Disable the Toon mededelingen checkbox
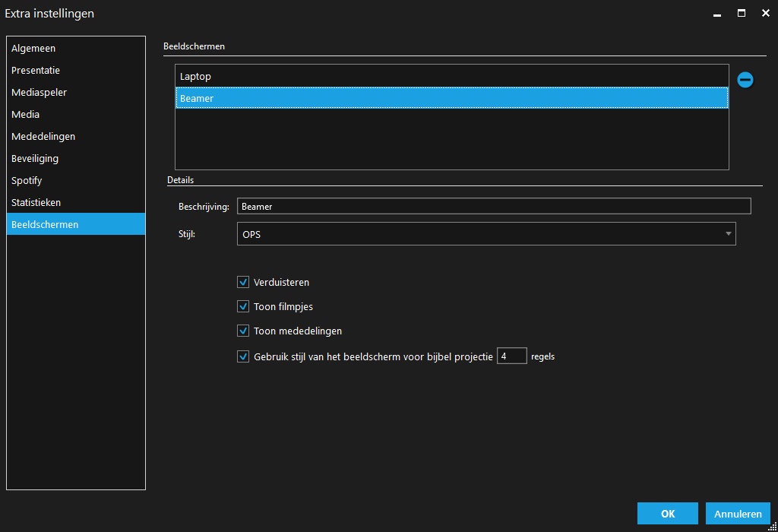 [243, 331]
